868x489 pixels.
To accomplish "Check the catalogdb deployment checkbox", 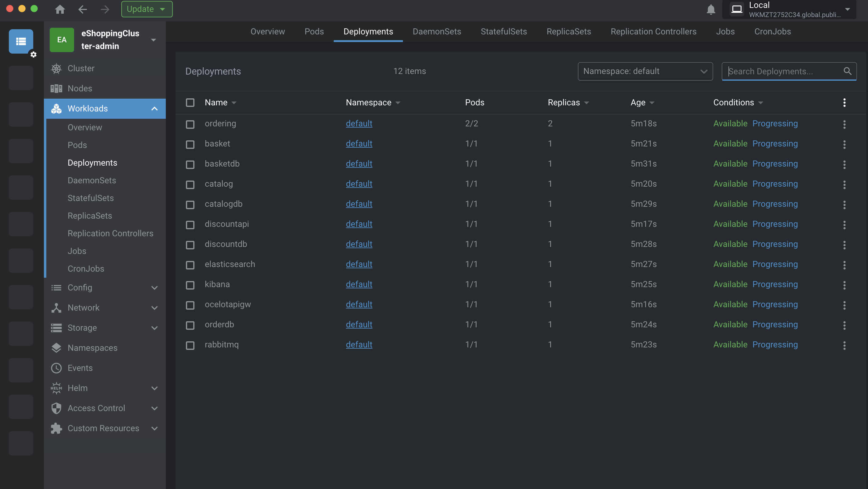I will click(x=190, y=205).
